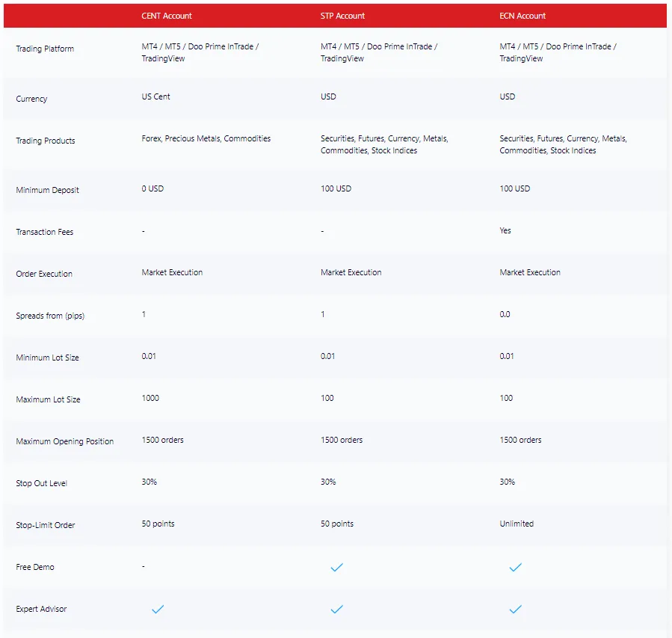Click the 'US Cent' currency value

155,96
